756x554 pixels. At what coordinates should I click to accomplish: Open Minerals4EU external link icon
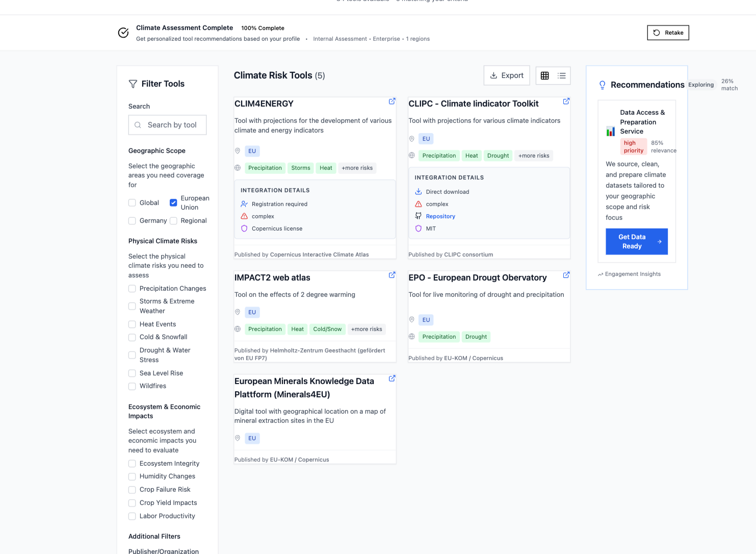pyautogui.click(x=392, y=379)
